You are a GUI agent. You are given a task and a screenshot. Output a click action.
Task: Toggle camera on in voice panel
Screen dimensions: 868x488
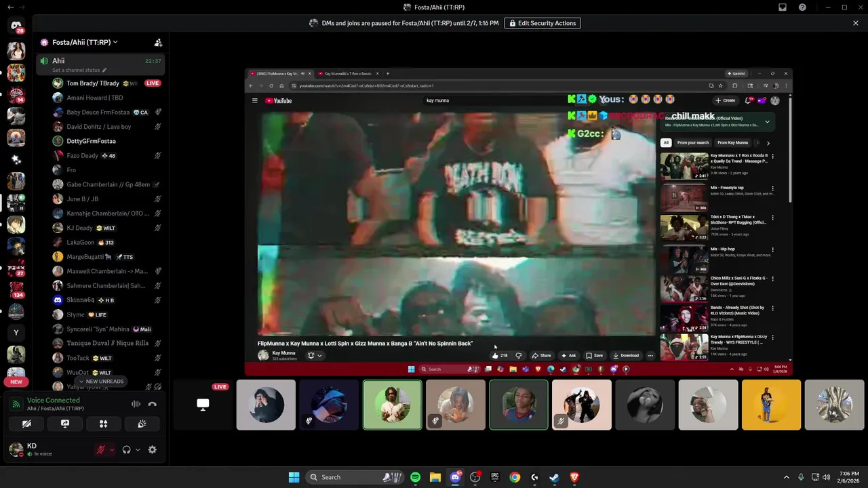click(26, 424)
